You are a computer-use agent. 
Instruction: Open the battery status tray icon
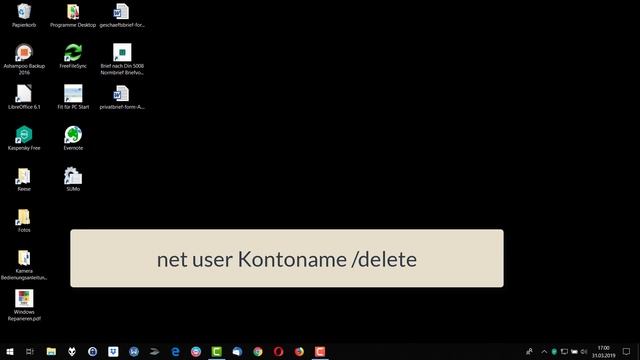tap(574, 351)
